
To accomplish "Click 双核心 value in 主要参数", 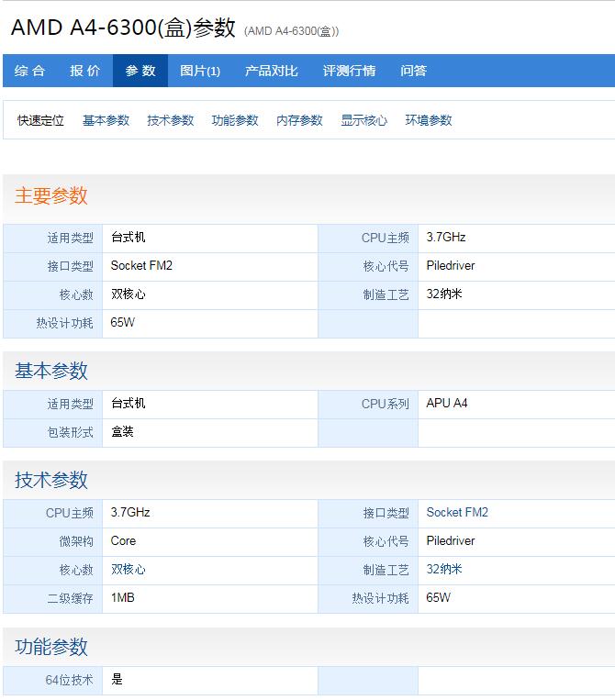I will [129, 294].
